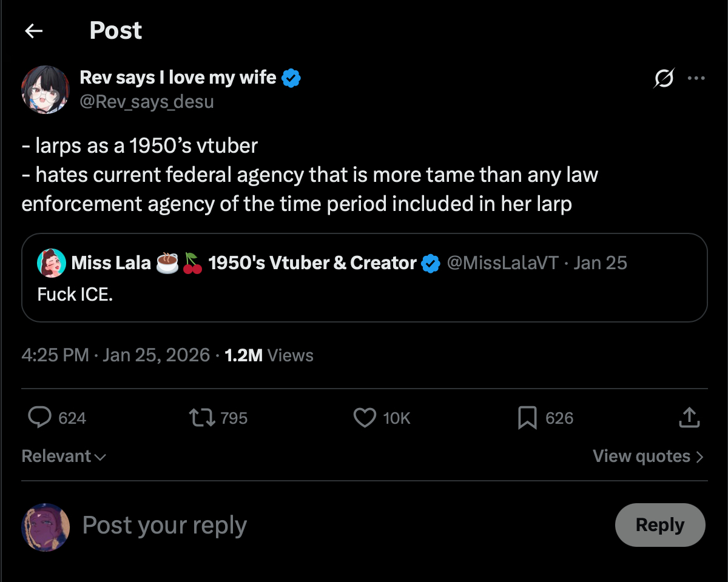Like the post with heart icon
The image size is (728, 582).
365,418
